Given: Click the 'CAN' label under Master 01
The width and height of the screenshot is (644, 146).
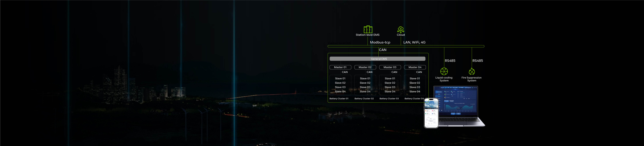Looking at the screenshot, I should click(x=345, y=72).
